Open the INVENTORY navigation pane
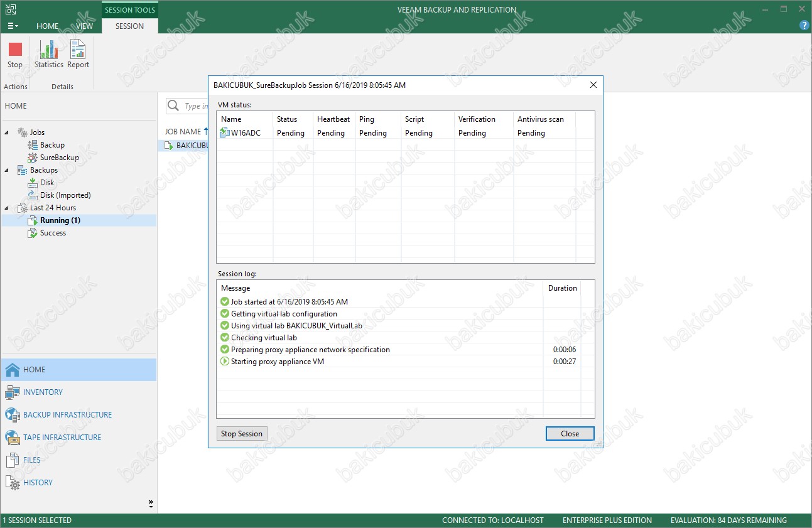This screenshot has width=812, height=528. pos(78,392)
